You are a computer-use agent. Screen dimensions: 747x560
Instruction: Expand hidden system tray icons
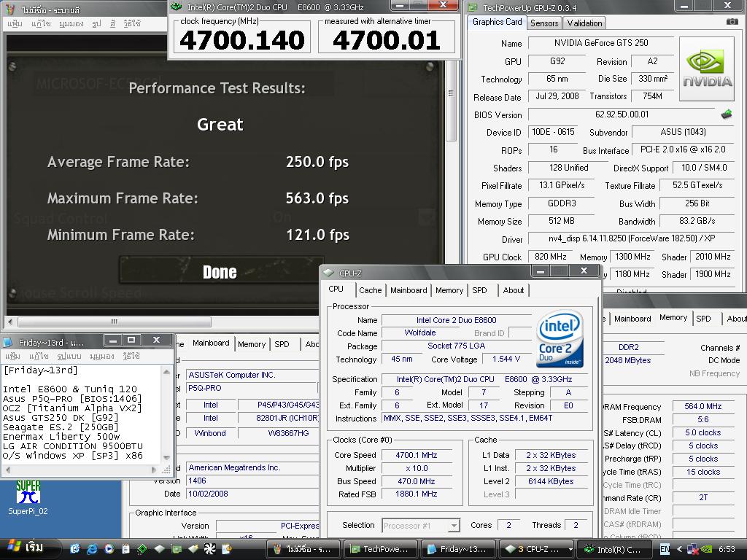coord(679,549)
